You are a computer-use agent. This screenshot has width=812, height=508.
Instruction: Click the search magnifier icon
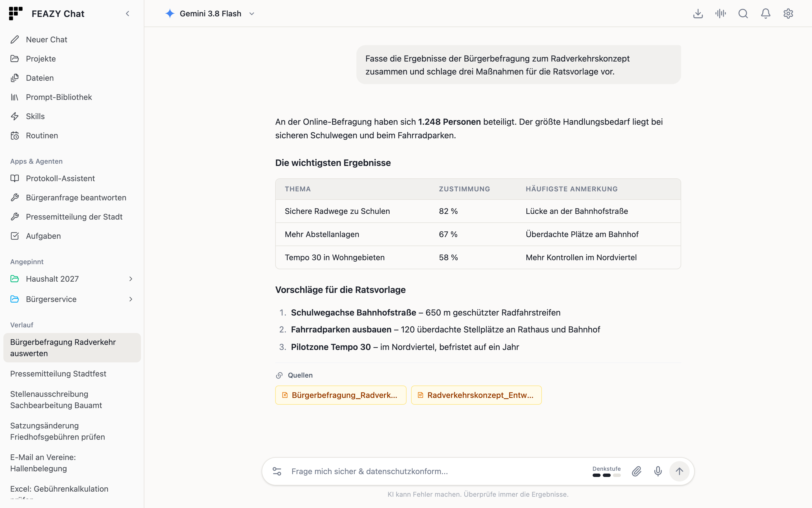coord(743,14)
